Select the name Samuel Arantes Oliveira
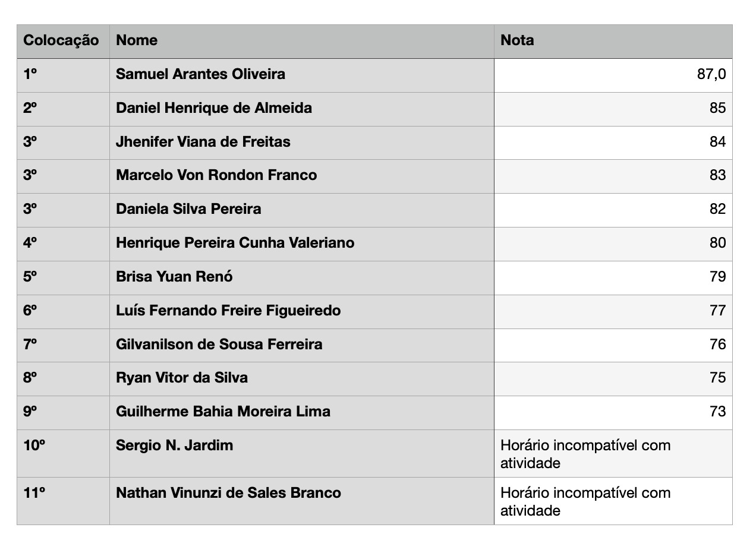This screenshot has height=556, width=756. click(x=200, y=74)
